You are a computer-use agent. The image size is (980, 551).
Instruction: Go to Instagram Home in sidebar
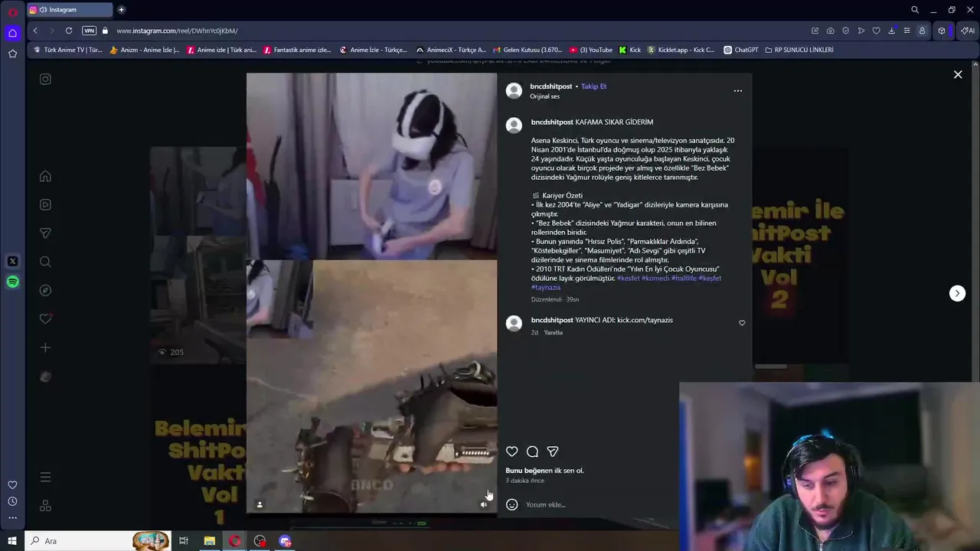45,176
